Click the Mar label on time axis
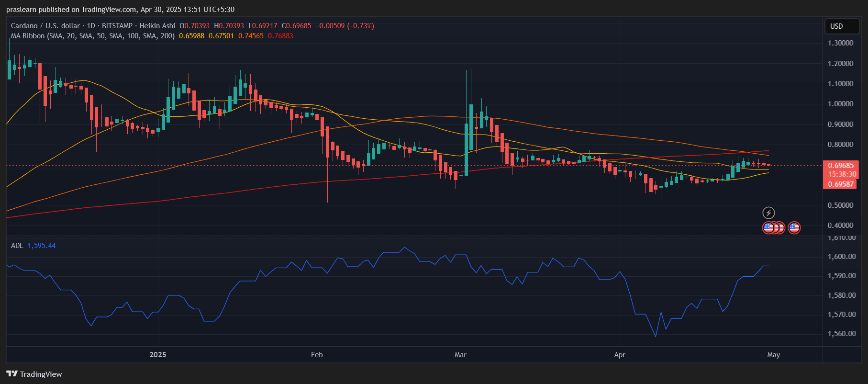This screenshot has width=868, height=384. 460,355
